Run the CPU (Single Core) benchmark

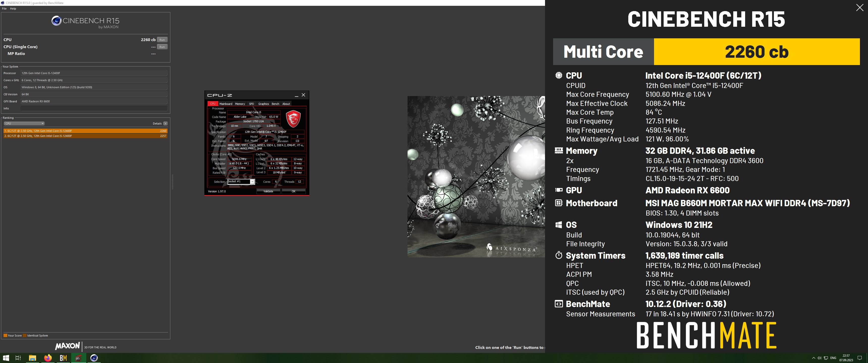[162, 47]
